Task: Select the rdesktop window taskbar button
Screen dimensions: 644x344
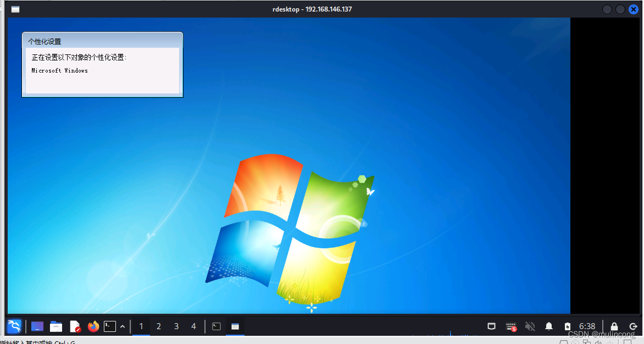Action: [235, 326]
